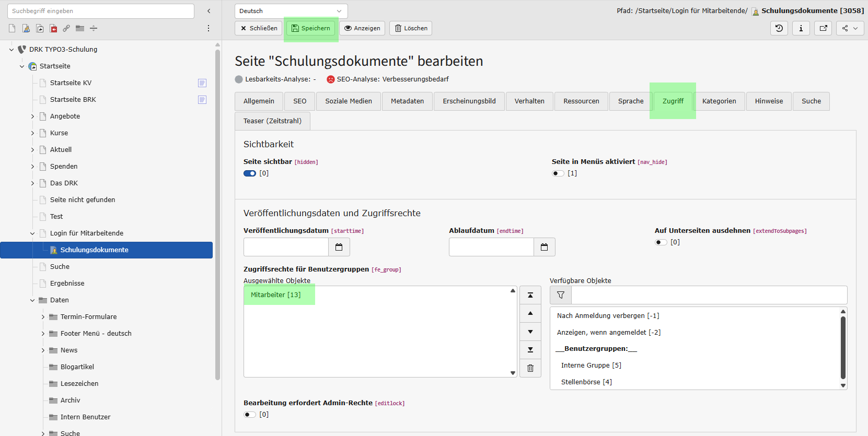Toggle 'Bearbeitung erfordert Admin-Rechte' switch

pos(250,415)
